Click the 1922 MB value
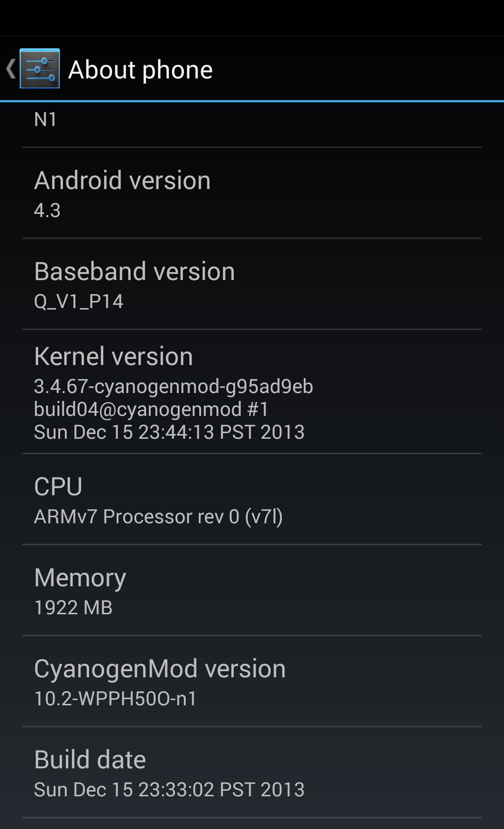Screen dimensions: 504x829 (73, 608)
